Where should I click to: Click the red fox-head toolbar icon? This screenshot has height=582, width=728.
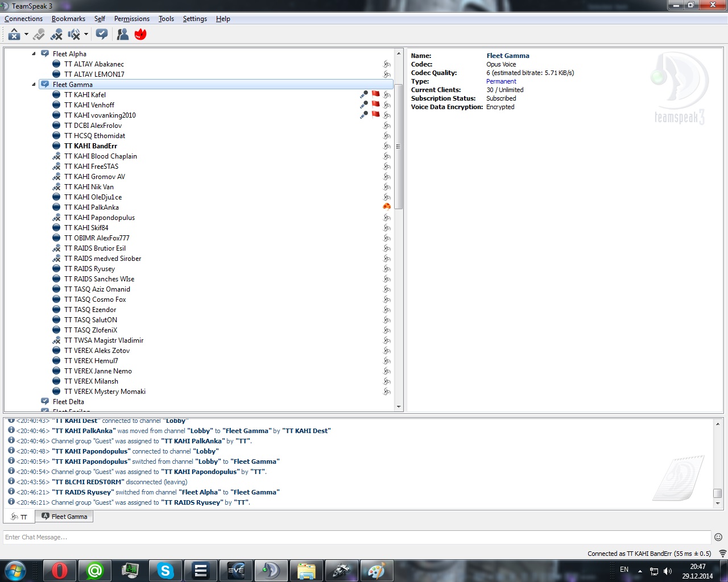tap(140, 35)
